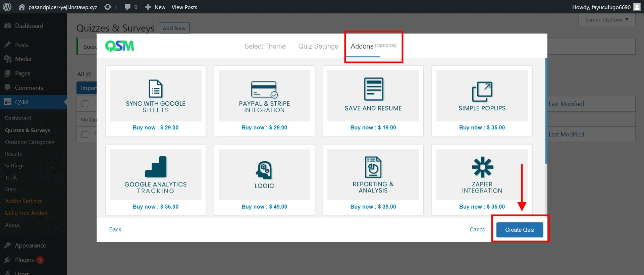Click the home icon in admin bar
Screen dimensions: 644x275
tap(22, 7)
